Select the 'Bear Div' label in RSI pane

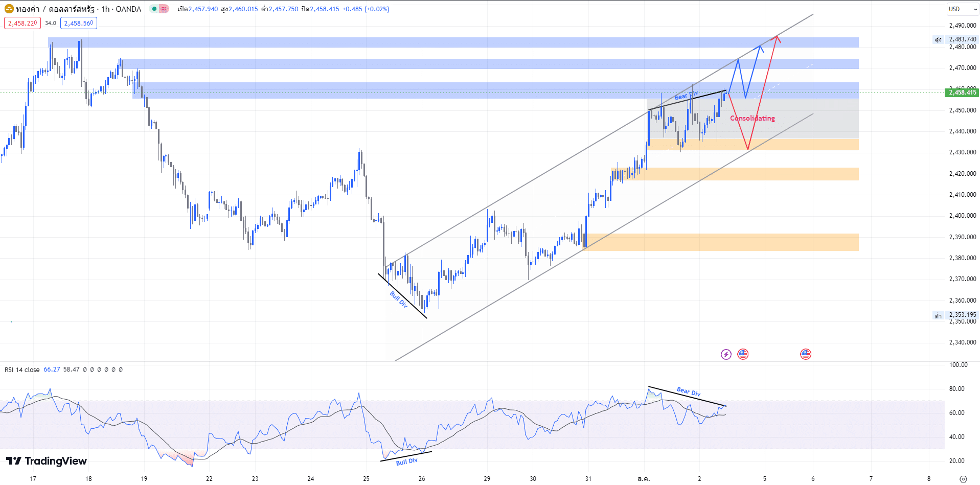point(688,391)
